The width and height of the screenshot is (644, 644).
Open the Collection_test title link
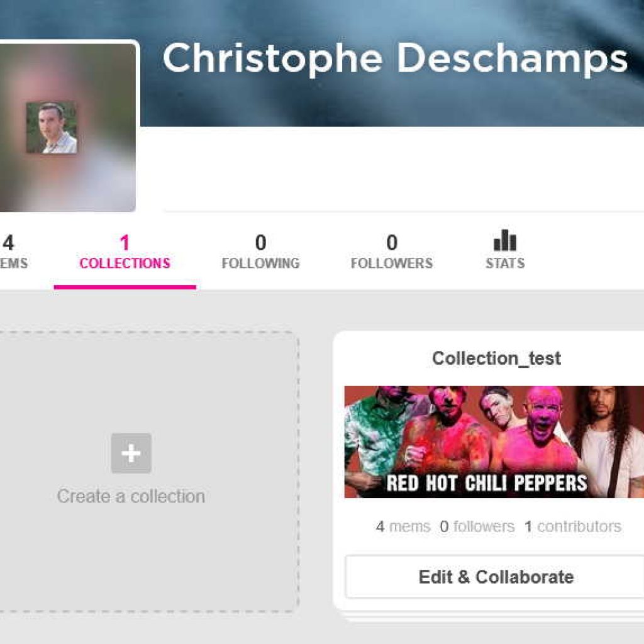pos(496,358)
